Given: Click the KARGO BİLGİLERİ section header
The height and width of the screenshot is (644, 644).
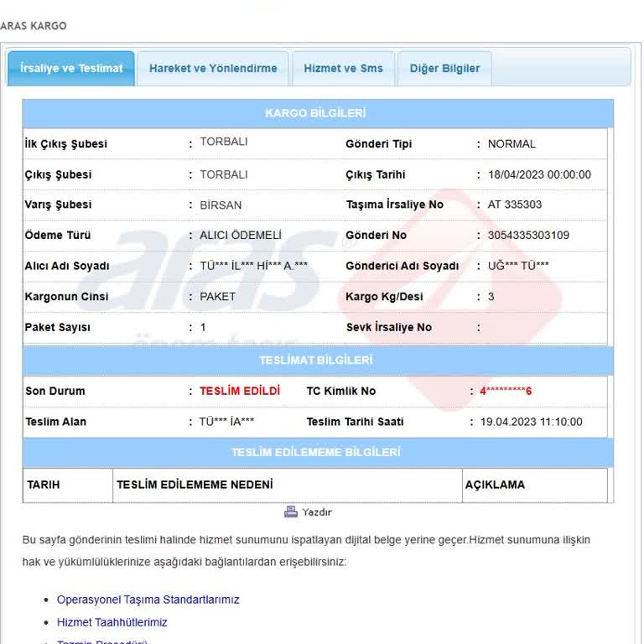Looking at the screenshot, I should click(x=318, y=113).
